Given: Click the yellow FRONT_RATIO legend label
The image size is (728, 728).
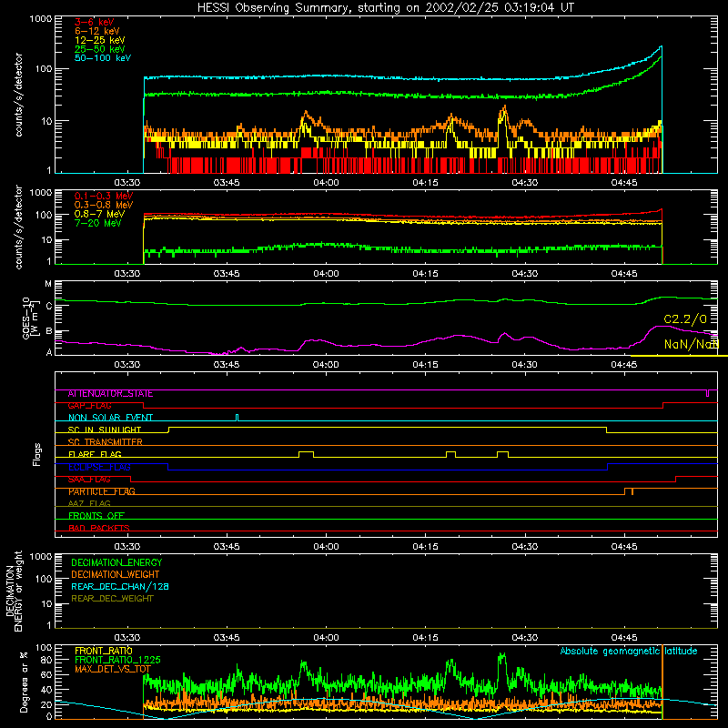Looking at the screenshot, I should (x=104, y=651).
